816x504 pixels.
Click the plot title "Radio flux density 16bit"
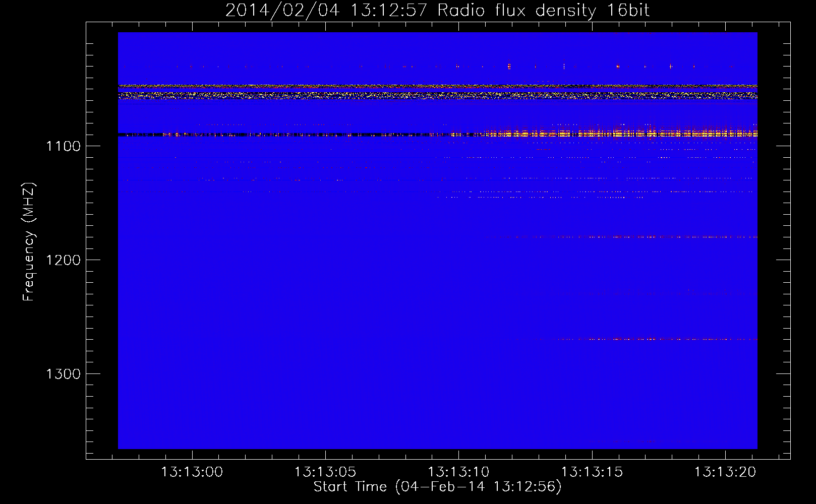pyautogui.click(x=544, y=11)
